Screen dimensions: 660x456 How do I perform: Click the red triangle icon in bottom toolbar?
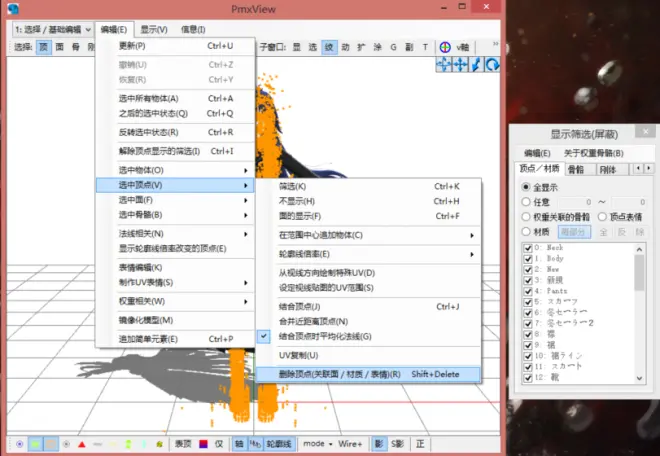(x=82, y=443)
